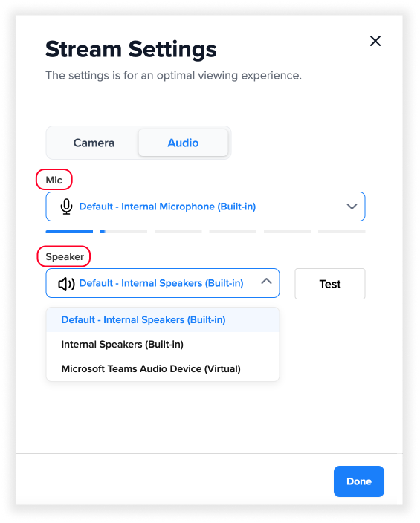The width and height of the screenshot is (420, 523).
Task: Click the Done button
Action: (x=359, y=481)
